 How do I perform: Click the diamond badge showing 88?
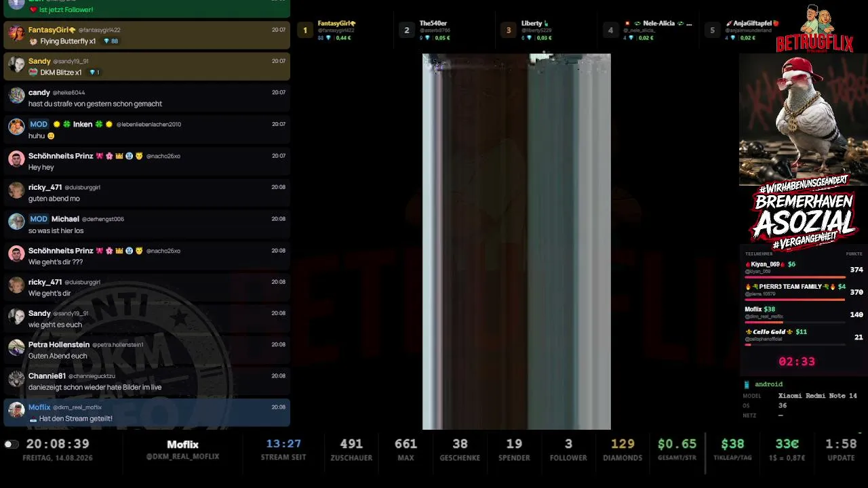[x=111, y=41]
